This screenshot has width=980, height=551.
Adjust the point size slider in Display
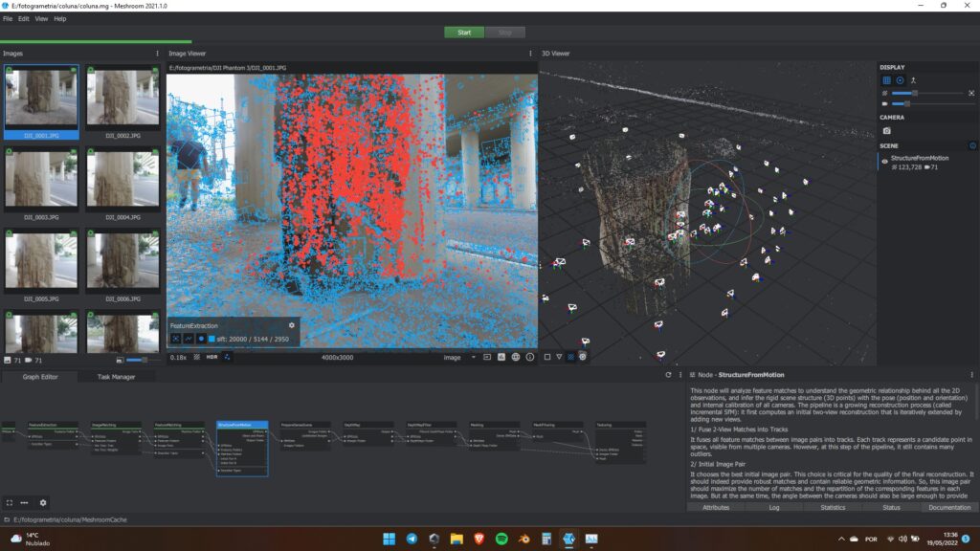point(915,93)
